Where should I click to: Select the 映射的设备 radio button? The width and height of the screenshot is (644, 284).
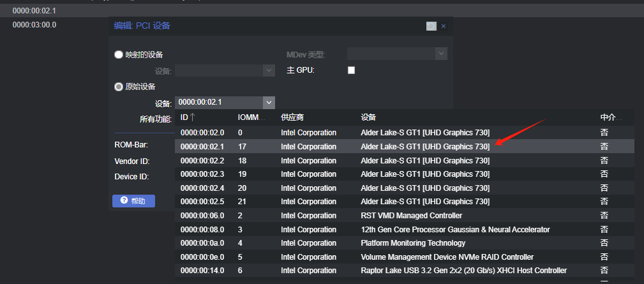click(119, 55)
